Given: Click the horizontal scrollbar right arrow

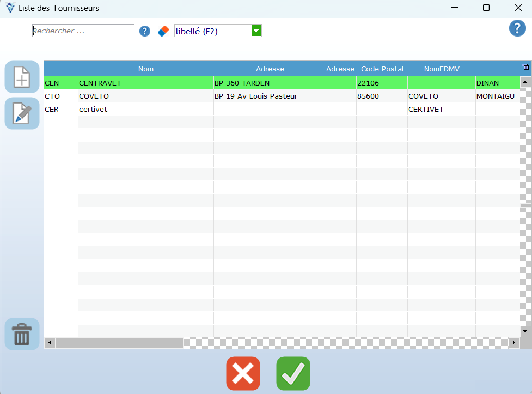Looking at the screenshot, I should coord(514,343).
